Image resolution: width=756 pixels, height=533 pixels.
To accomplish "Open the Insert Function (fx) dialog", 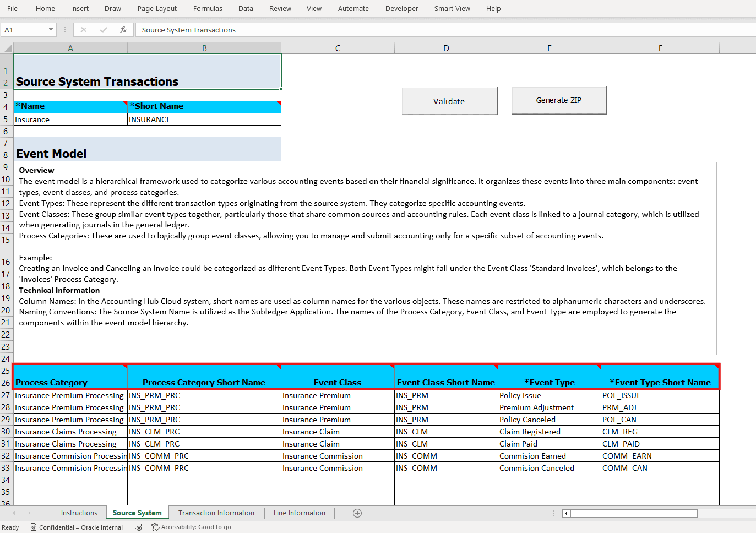I will (123, 30).
